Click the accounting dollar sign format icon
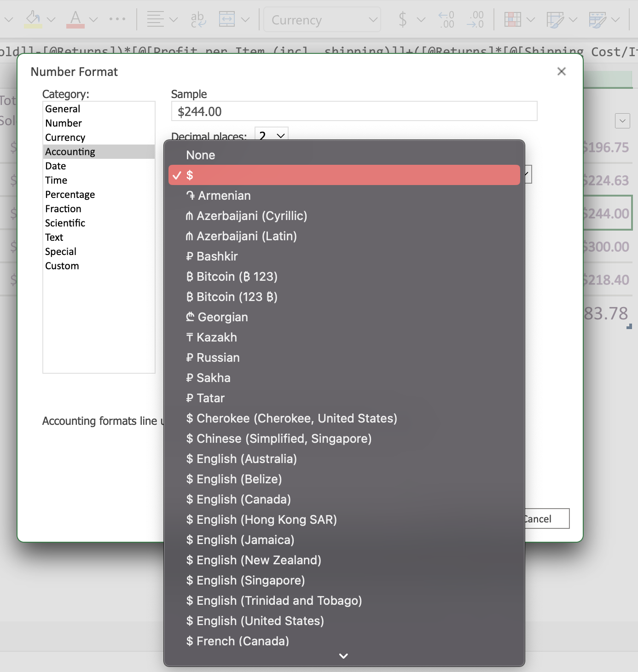Viewport: 638px width, 672px height. pos(403,19)
